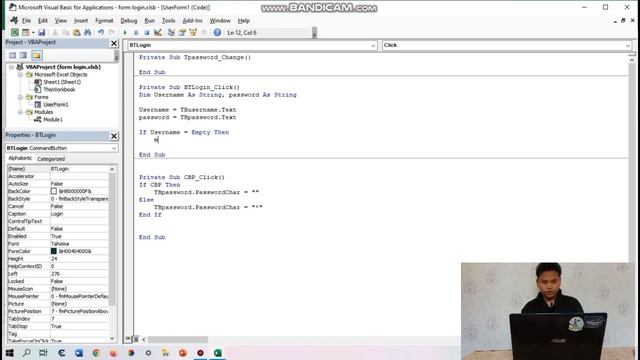Click the Caption property value Login
640x360 pixels.
[x=79, y=214]
